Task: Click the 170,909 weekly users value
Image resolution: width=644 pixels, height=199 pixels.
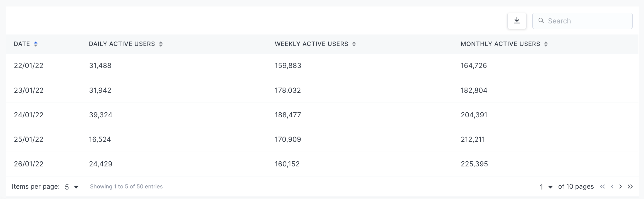Action: coord(288,140)
